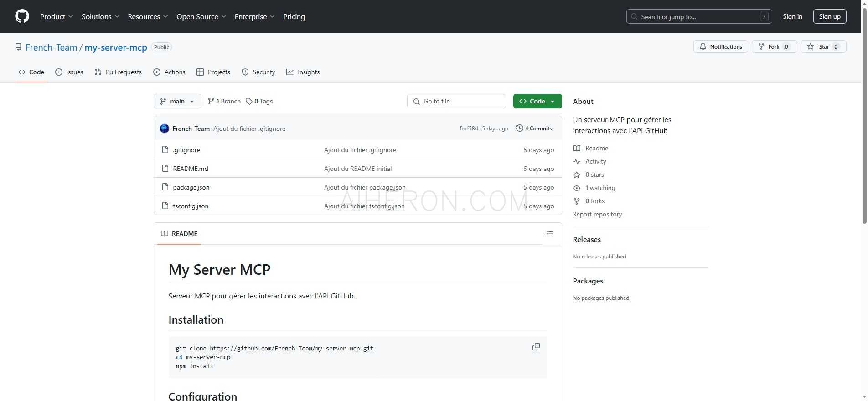Click the magnifier icon in search bar
The width and height of the screenshot is (868, 401).
(x=634, y=16)
